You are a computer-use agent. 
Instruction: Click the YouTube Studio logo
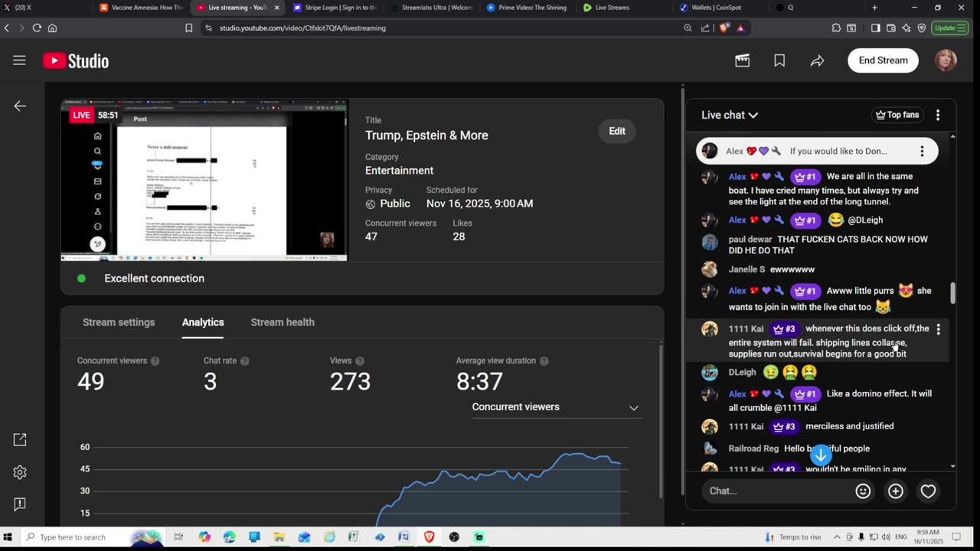(x=76, y=60)
